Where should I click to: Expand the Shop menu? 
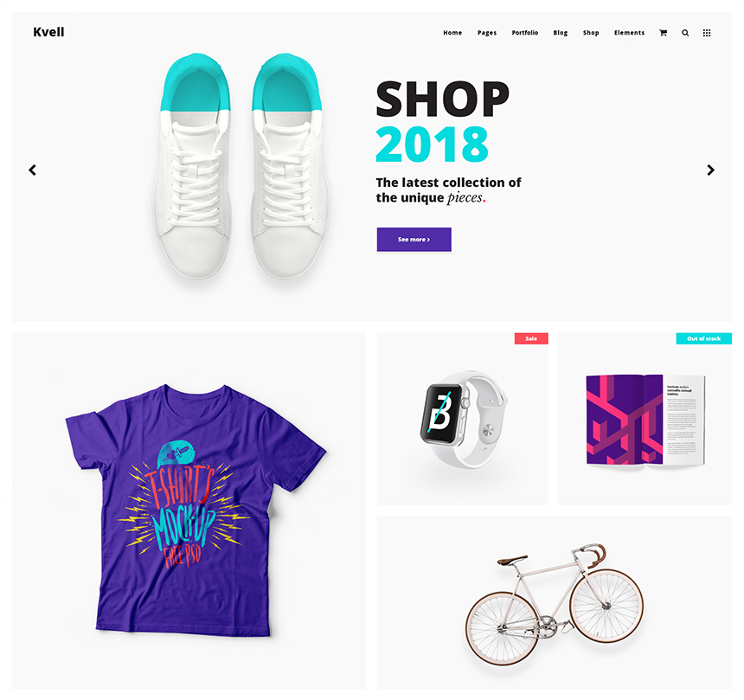tap(591, 33)
